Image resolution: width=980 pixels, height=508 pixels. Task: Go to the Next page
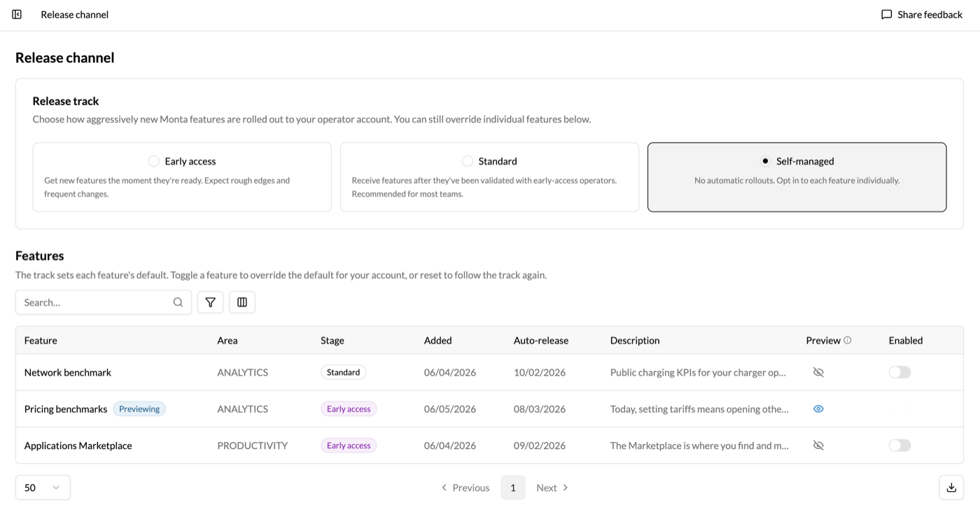(552, 488)
